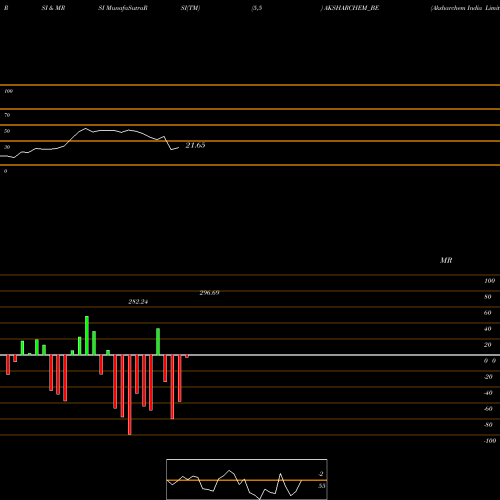The width and height of the screenshot is (500, 500).
Task: Click the 'SI & MR' header text
Action: (x=53, y=8)
